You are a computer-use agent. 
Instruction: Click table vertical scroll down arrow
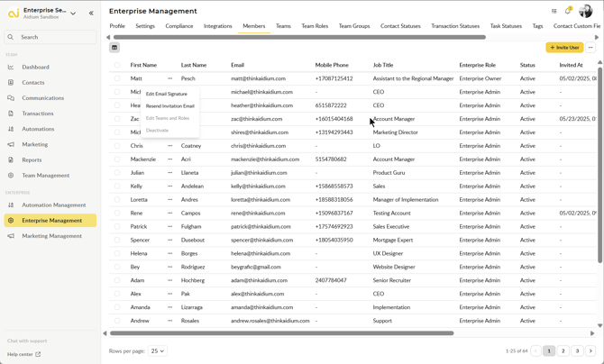point(599,325)
